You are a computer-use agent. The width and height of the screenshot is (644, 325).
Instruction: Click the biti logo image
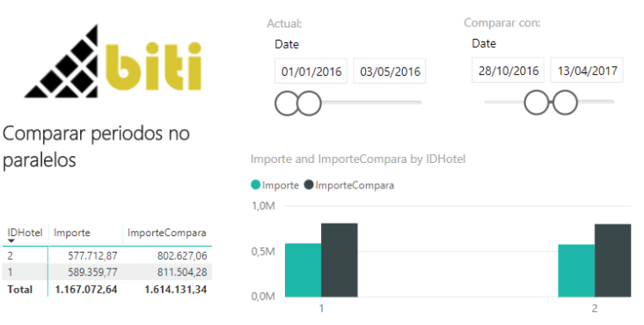[x=113, y=62]
